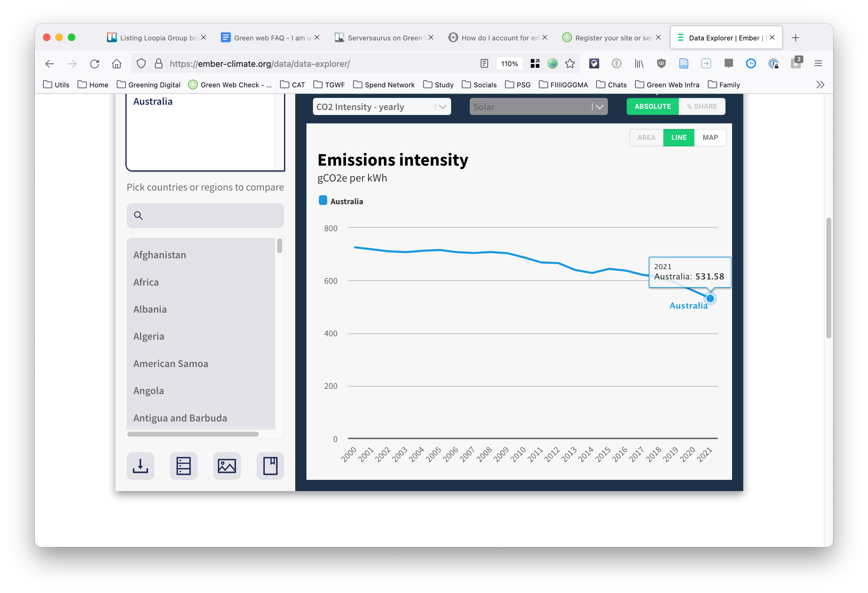Screen dimensions: 868x593
Task: Switch to % SHARE mode
Action: pos(702,106)
